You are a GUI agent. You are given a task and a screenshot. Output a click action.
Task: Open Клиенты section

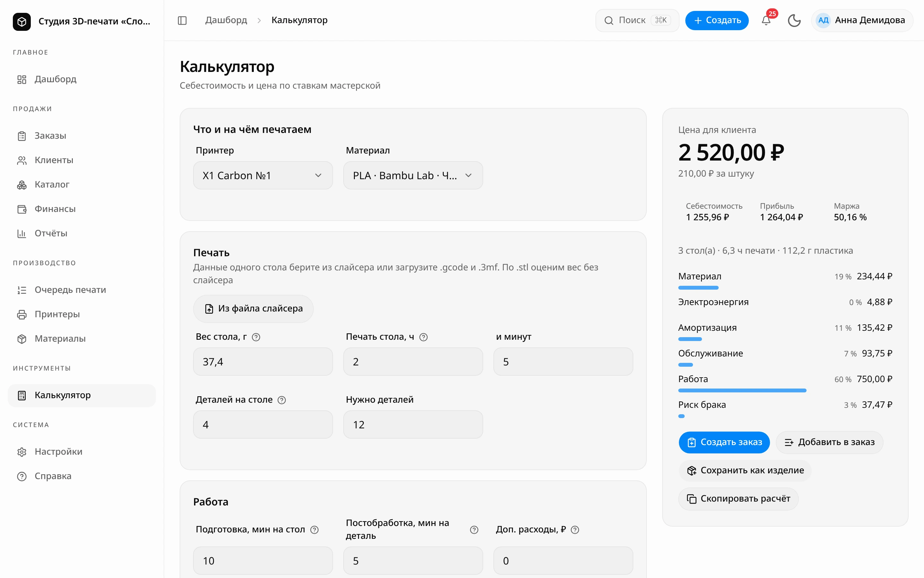[x=82, y=160]
